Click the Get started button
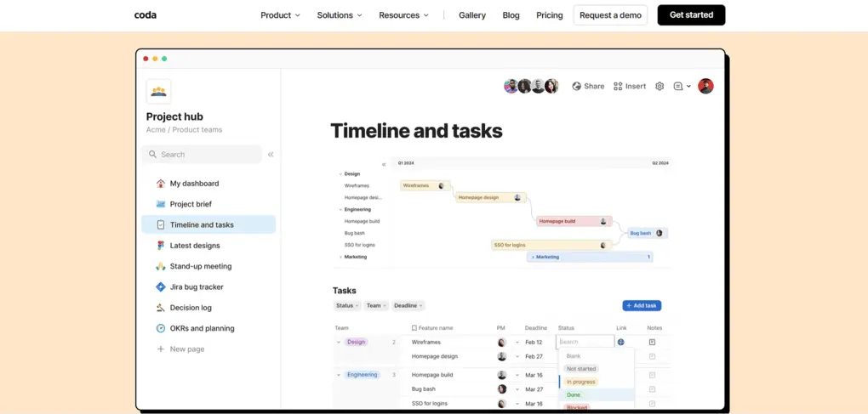 [691, 15]
